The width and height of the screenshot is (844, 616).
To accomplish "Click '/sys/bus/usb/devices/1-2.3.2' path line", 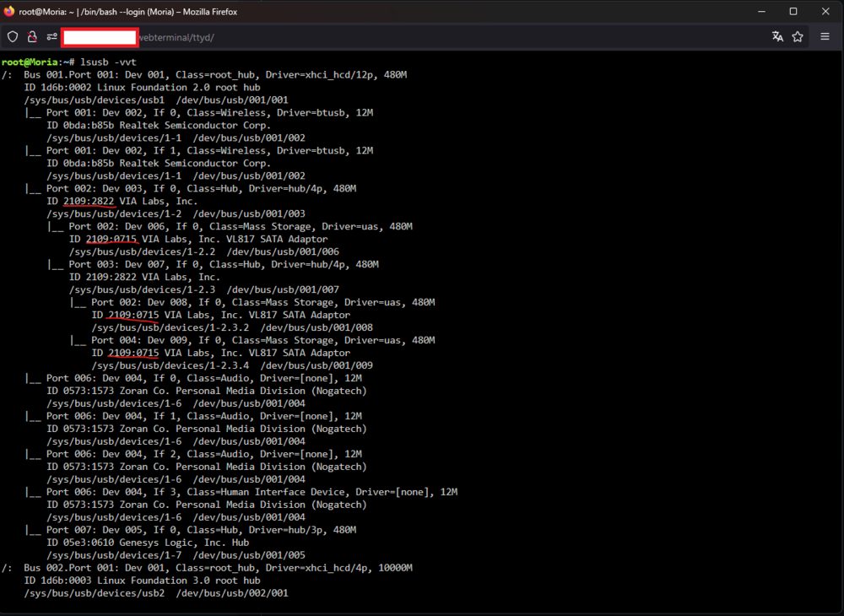I will coord(232,327).
